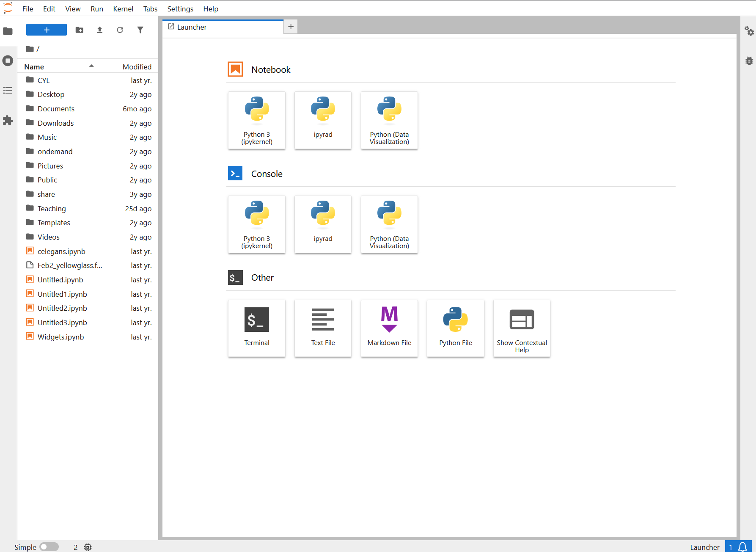756x552 pixels.
Task: Create a new Markdown File
Action: coord(389,328)
